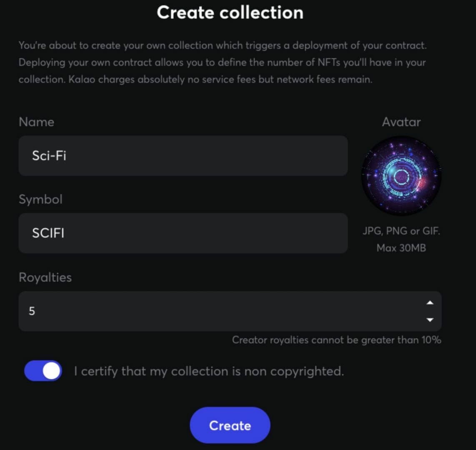Click the Symbol field label
This screenshot has height=450, width=476.
pyautogui.click(x=40, y=200)
